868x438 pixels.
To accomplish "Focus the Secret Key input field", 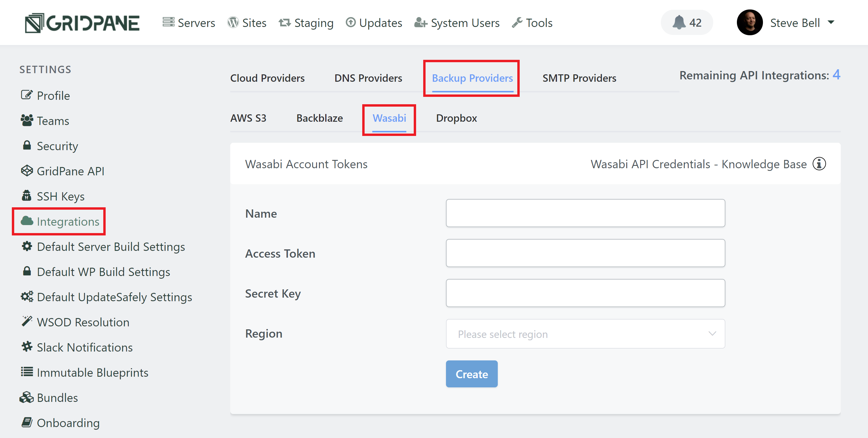I will pos(585,293).
